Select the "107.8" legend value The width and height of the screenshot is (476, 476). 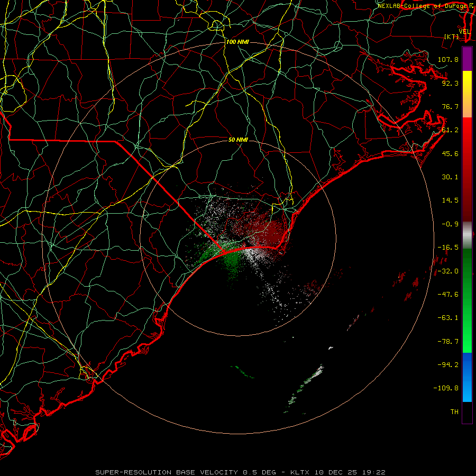tap(448, 59)
